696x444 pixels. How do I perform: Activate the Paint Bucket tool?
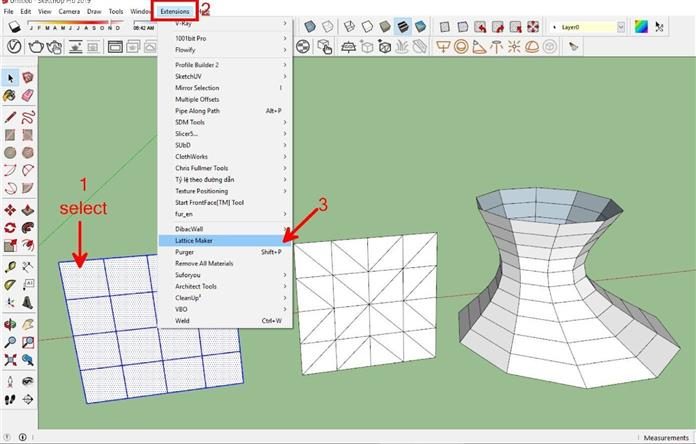10,95
